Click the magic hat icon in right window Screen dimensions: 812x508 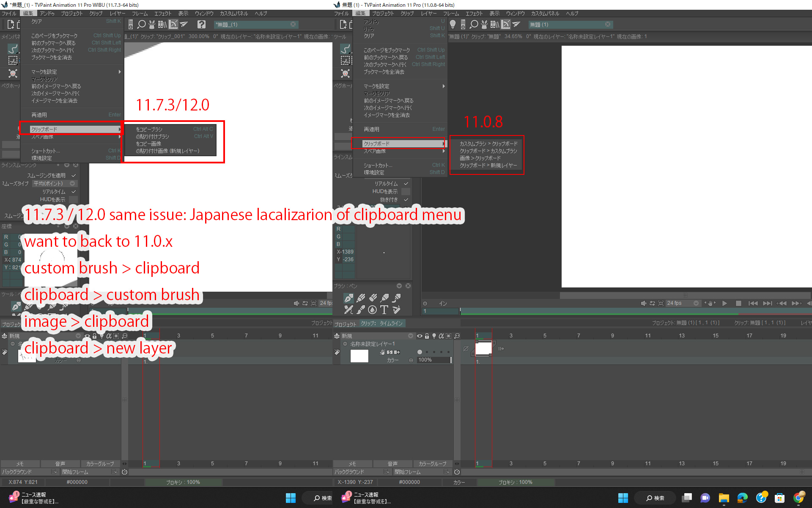(484, 25)
